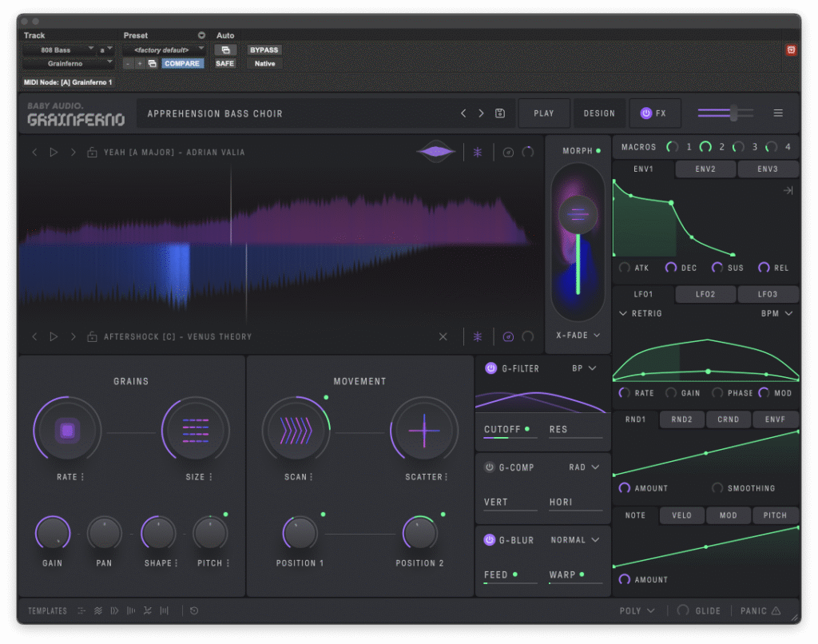Open the POLY voice mode dropdown
The image size is (818, 644).
(637, 610)
